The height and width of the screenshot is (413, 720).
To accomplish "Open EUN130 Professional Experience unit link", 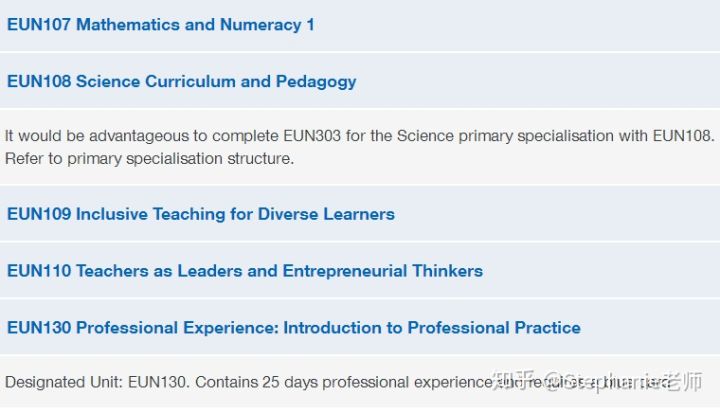I will [x=294, y=328].
